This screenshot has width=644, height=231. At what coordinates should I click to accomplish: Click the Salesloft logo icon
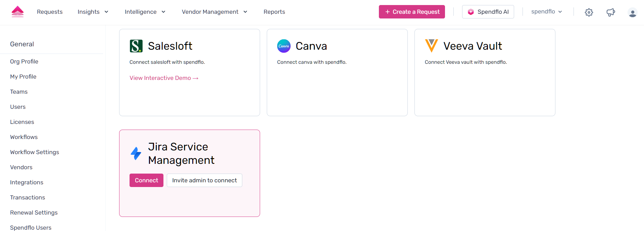point(136,46)
